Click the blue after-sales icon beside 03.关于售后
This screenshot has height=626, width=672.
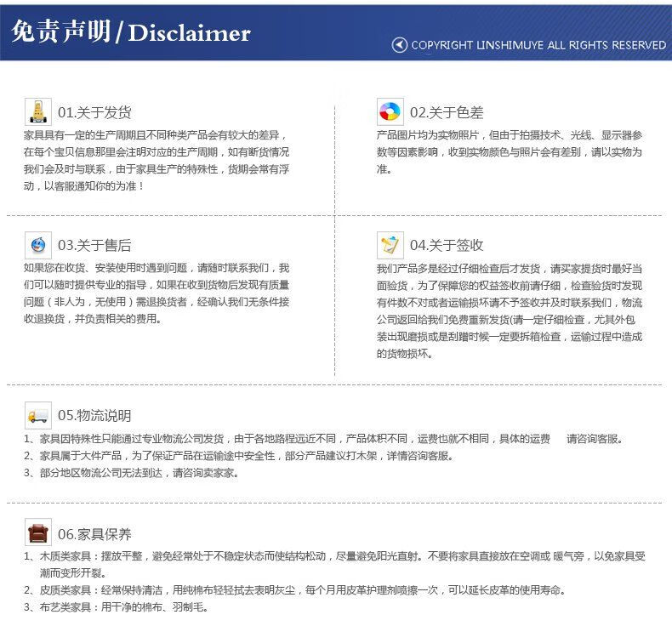[x=37, y=245]
